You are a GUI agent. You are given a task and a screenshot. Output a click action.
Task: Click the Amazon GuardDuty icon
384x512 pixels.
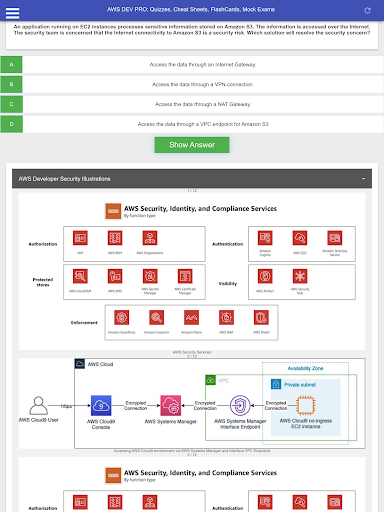click(x=122, y=317)
